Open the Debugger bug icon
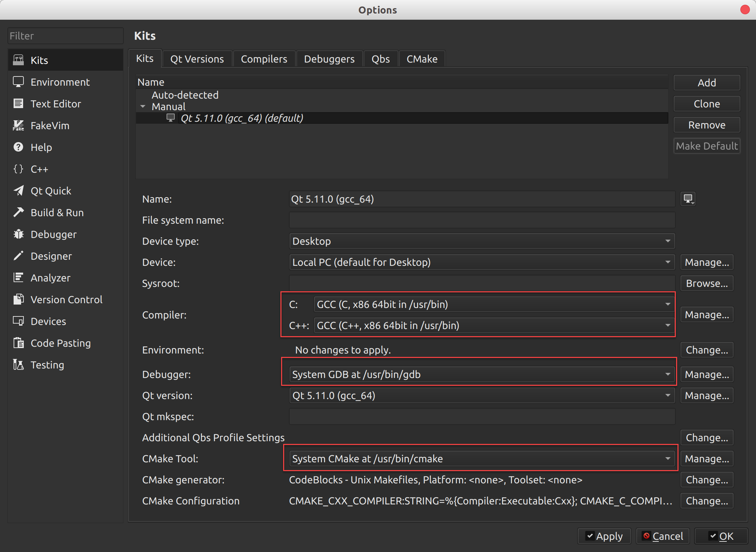The width and height of the screenshot is (756, 552). pyautogui.click(x=18, y=234)
